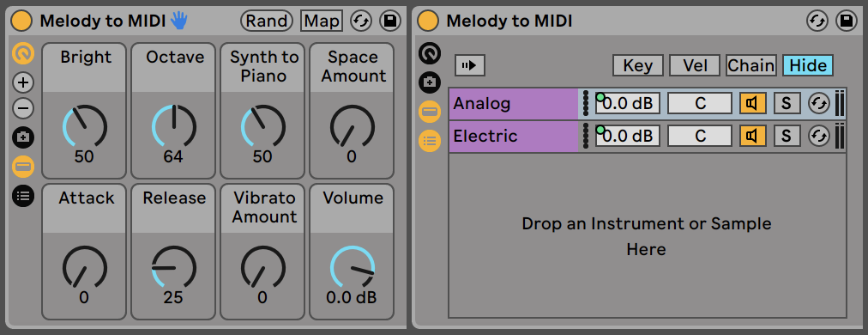Click the Volume macro knob
Screen dimensions: 868x335
coord(352,267)
